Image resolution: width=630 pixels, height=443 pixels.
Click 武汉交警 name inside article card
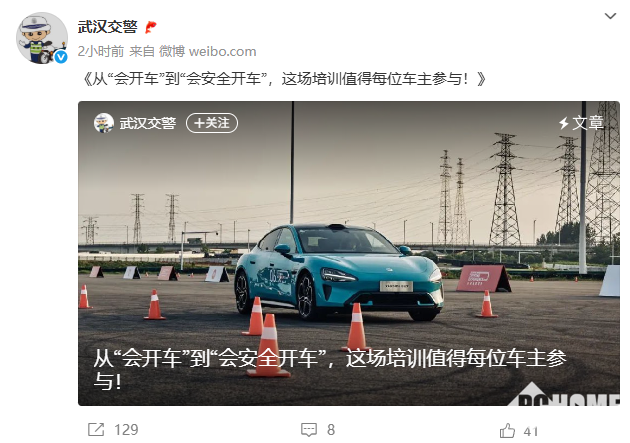coord(147,123)
